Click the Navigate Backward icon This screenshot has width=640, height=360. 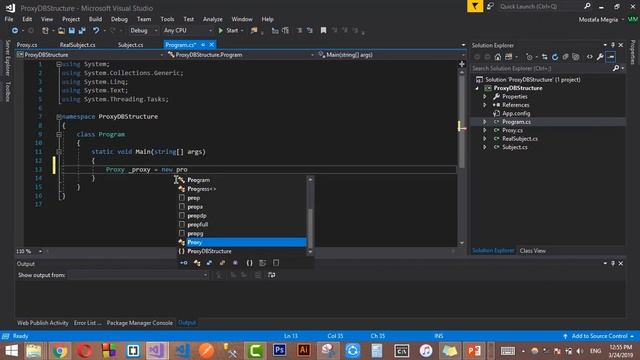coord(15,31)
